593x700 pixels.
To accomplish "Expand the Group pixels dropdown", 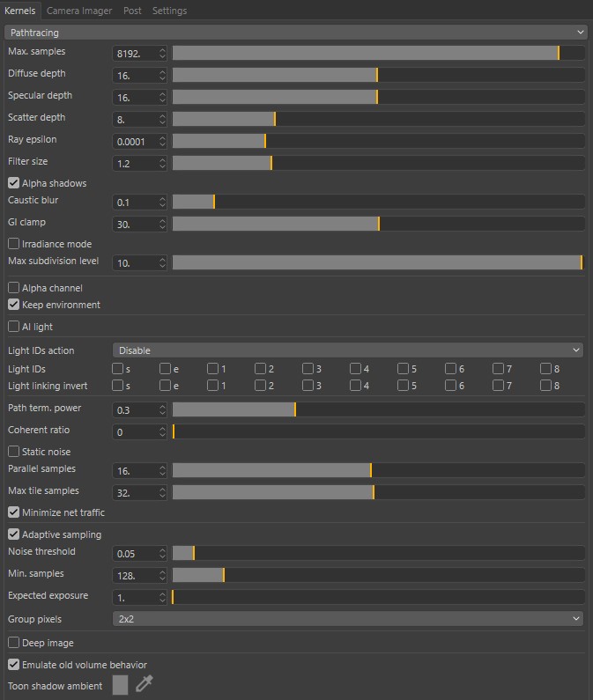I will pyautogui.click(x=348, y=619).
